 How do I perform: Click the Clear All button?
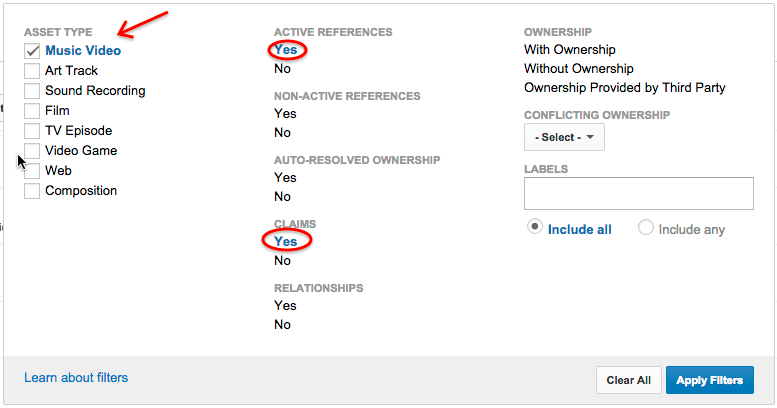coord(628,380)
